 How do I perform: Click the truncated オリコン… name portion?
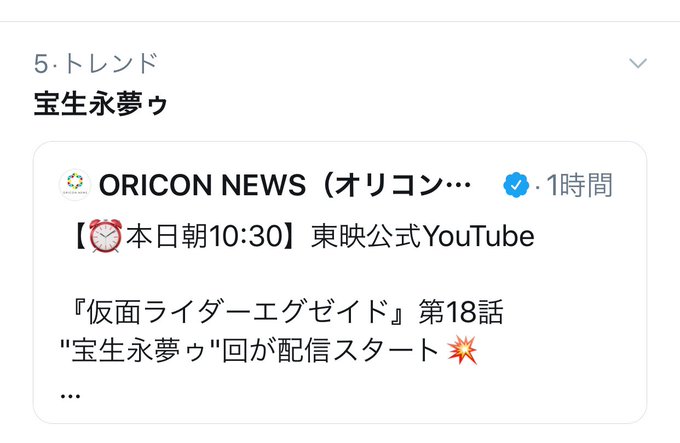(402, 185)
